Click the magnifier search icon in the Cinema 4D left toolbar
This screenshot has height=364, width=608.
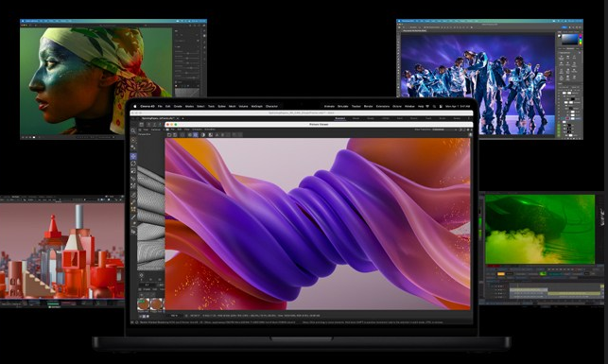tap(133, 131)
